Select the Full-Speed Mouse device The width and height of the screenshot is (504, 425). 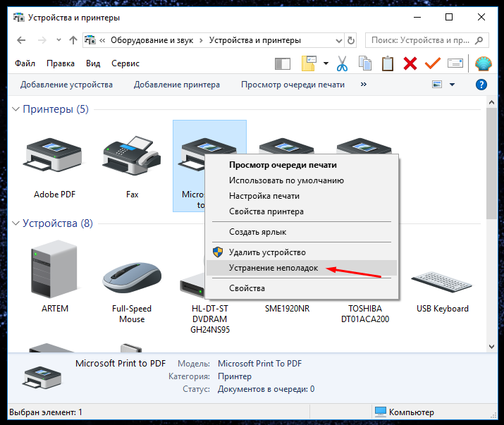(132, 277)
